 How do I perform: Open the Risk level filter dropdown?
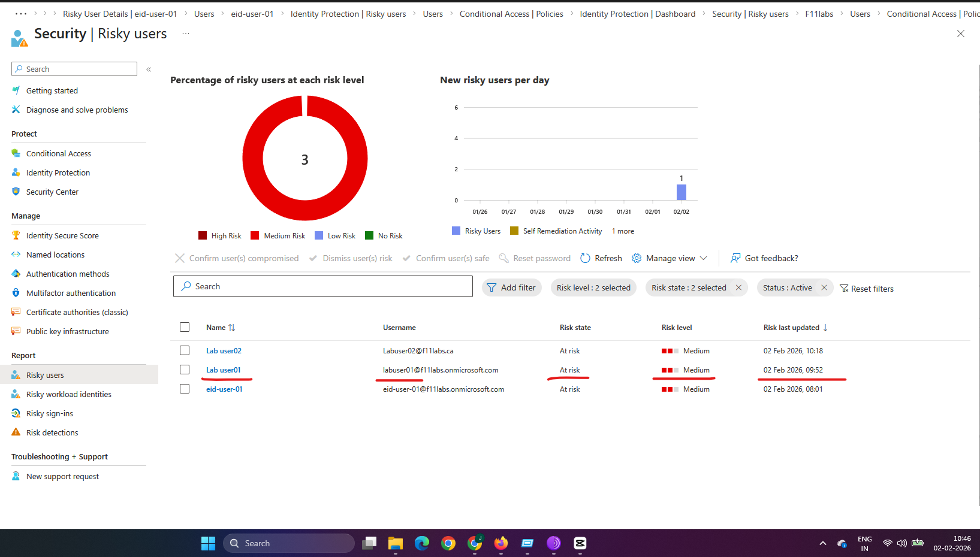[x=593, y=288]
